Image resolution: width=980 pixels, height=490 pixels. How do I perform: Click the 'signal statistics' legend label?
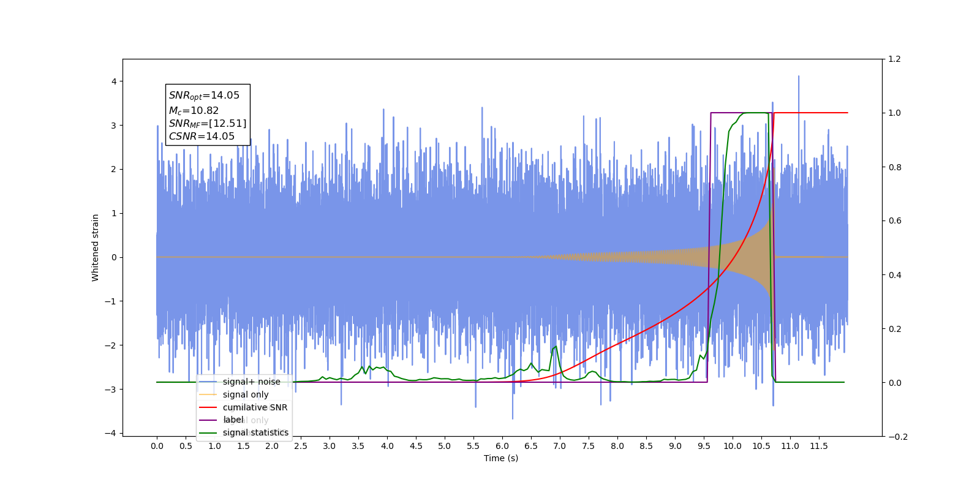pos(255,432)
